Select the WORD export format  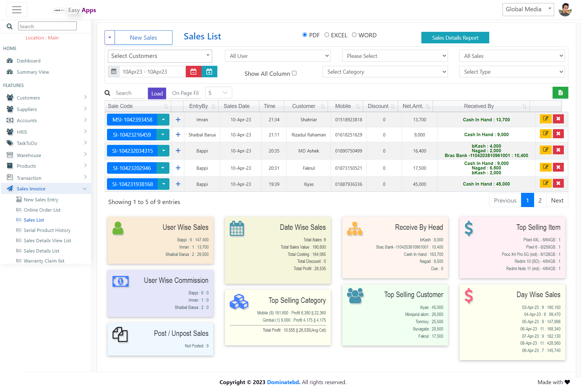(x=354, y=35)
